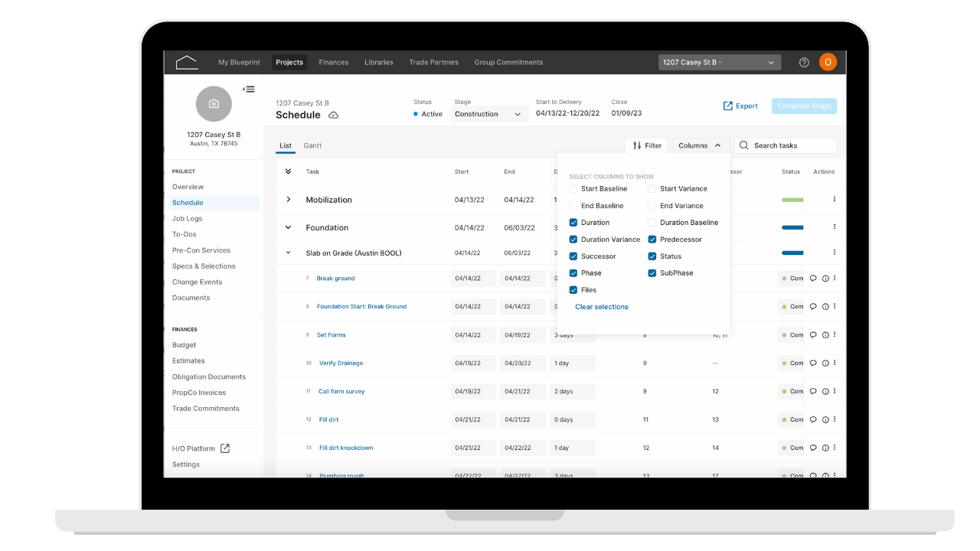The image size is (980, 551).
Task: Click the Search tasks input field
Action: tap(786, 145)
